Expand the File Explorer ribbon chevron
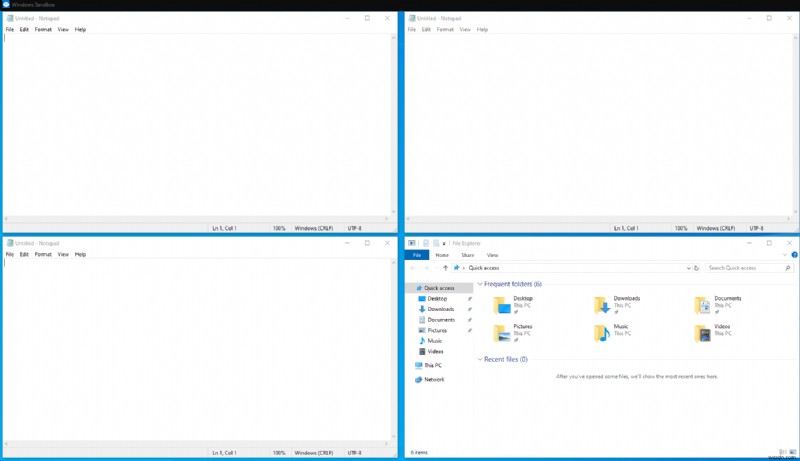 point(785,254)
